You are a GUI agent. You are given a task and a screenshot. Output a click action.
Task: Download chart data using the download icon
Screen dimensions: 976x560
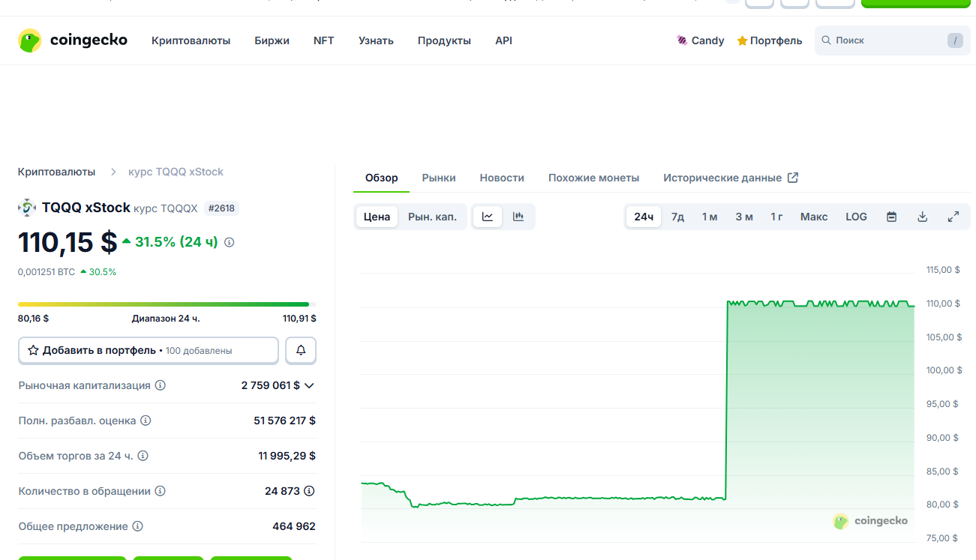923,217
